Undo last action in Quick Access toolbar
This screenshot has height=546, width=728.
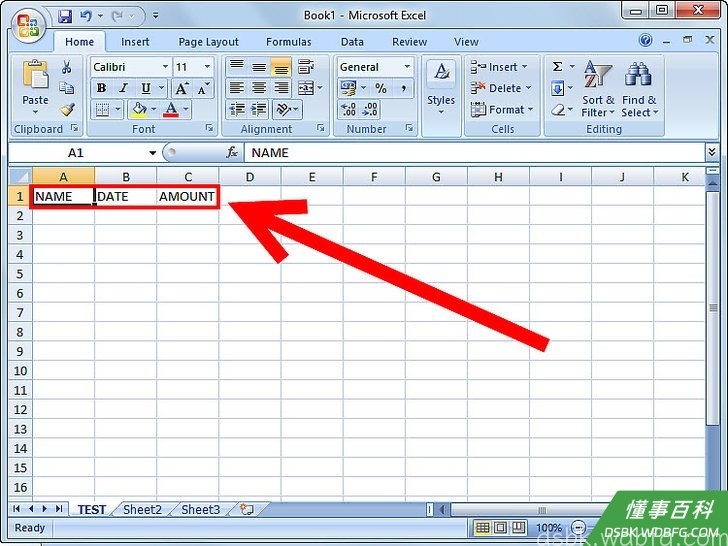coord(86,16)
